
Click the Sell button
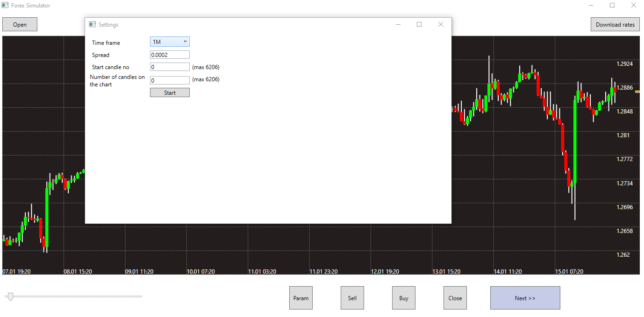(x=352, y=298)
